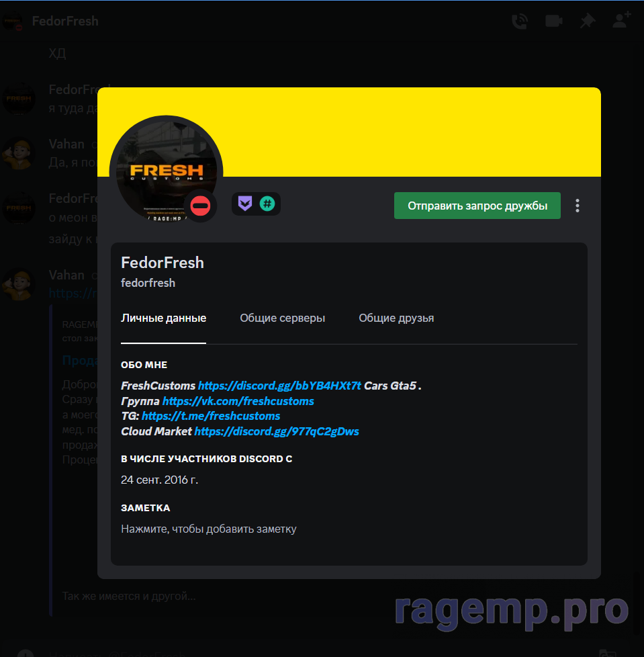The image size is (644, 657).
Task: Click the ХД message in the chat
Action: pyautogui.click(x=57, y=53)
